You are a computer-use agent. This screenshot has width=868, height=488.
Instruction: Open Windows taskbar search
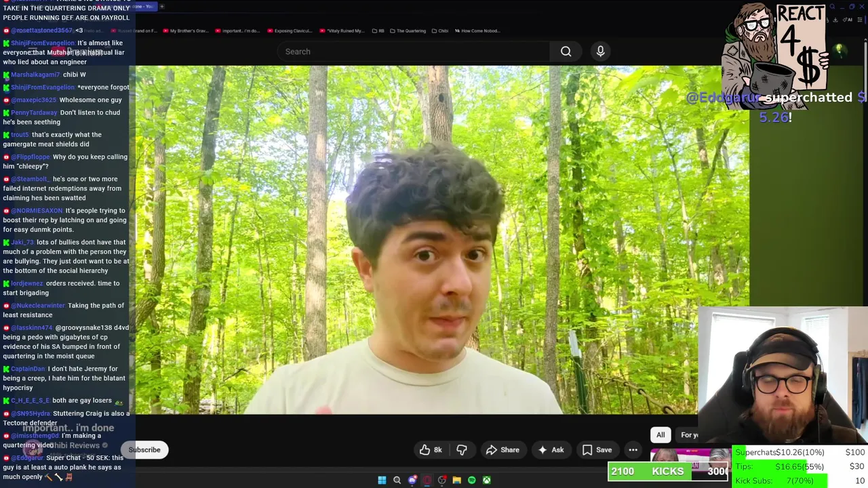[397, 481]
